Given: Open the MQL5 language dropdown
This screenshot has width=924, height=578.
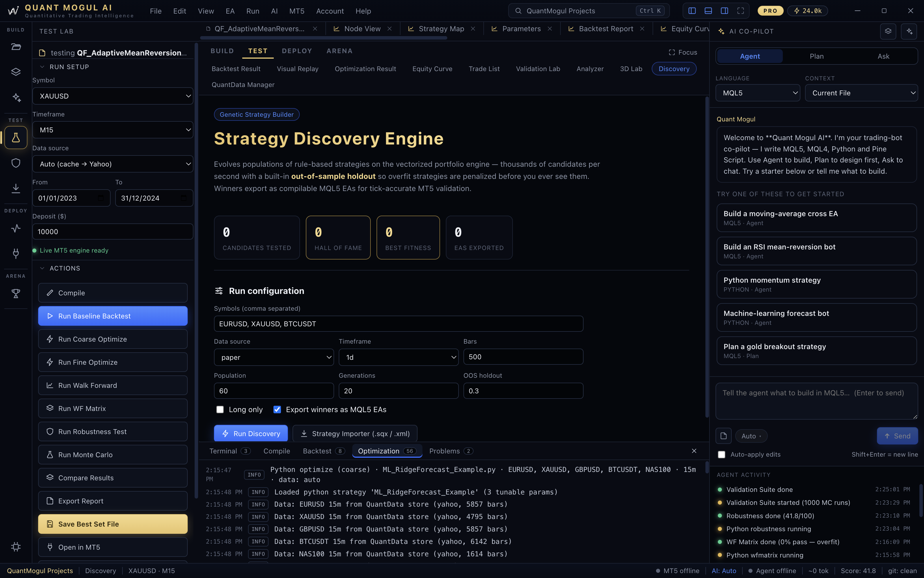Looking at the screenshot, I should pyautogui.click(x=758, y=93).
